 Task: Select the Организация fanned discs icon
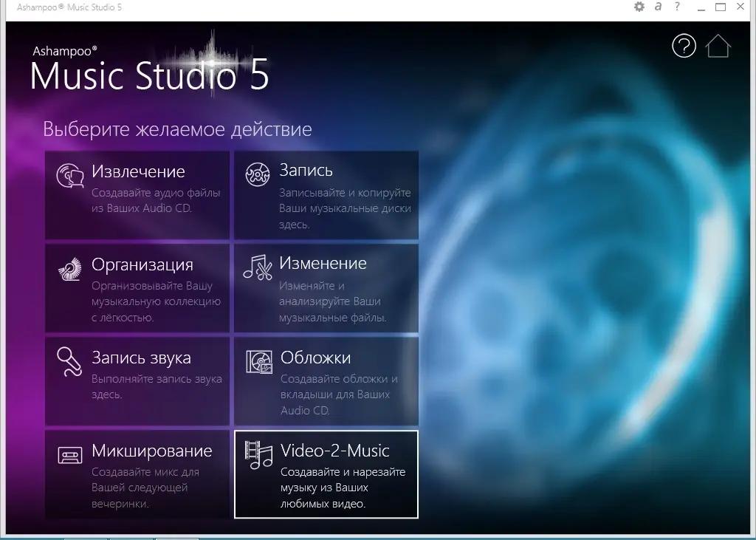click(70, 269)
